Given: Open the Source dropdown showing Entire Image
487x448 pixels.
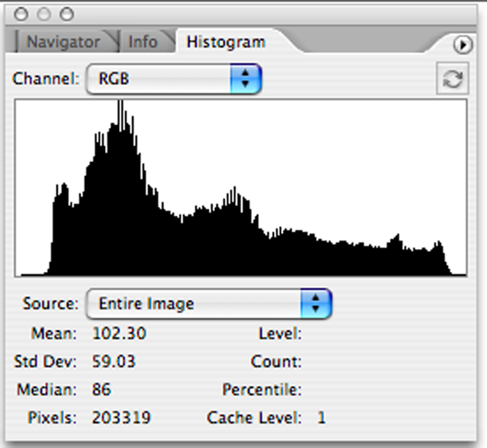Looking at the screenshot, I should 209,303.
